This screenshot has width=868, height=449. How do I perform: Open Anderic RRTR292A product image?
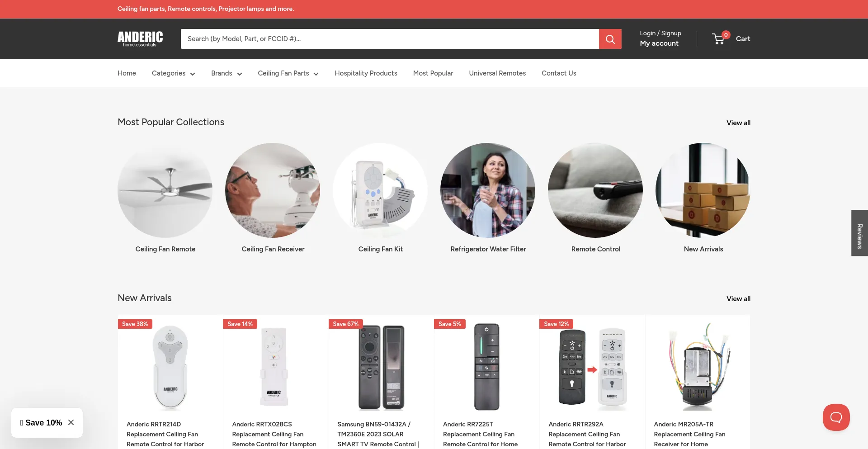coord(592,367)
